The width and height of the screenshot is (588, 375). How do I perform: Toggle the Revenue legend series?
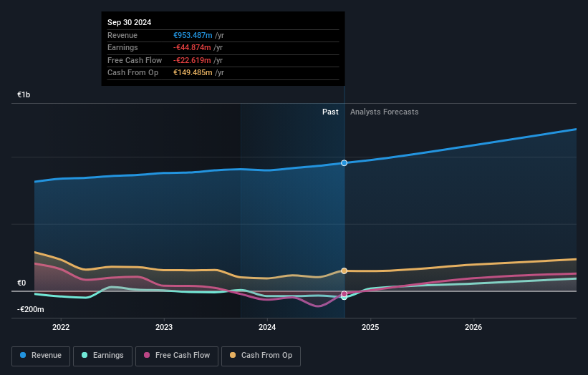point(41,356)
